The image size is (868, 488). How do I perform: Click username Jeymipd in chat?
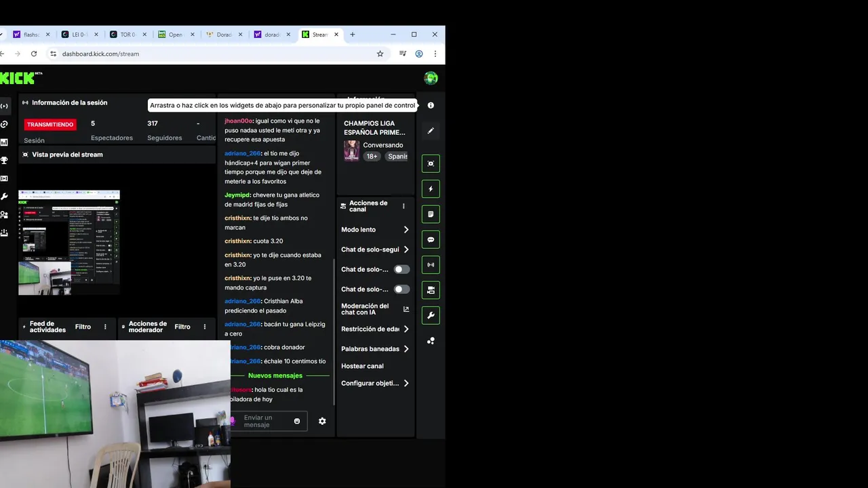[x=237, y=195]
